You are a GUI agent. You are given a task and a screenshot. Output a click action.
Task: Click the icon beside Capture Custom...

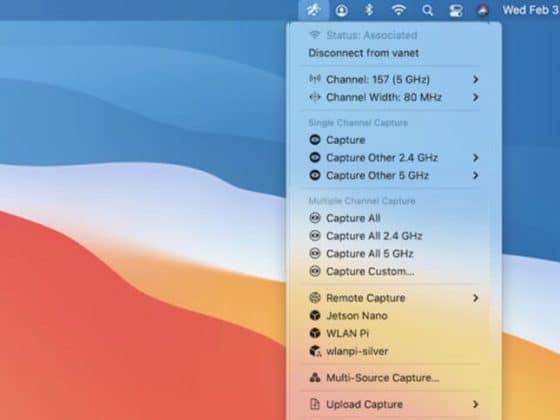point(315,271)
